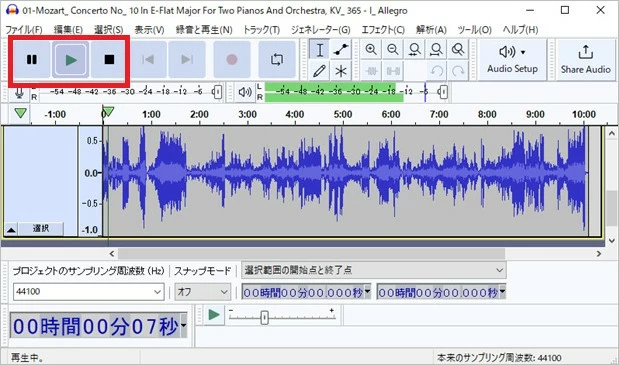Zoom in with the plus magnifier
The image size is (619, 365).
pos(371,49)
